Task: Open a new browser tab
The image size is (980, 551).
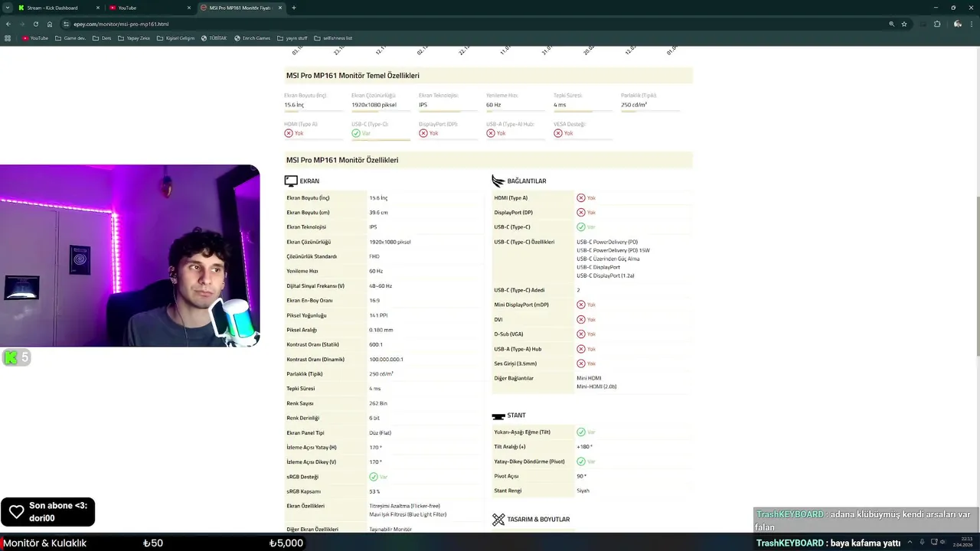Action: pyautogui.click(x=294, y=8)
